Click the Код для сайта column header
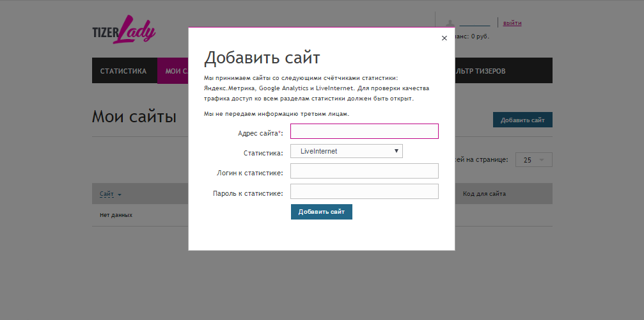Screen dimensions: 644x320 coord(484,194)
